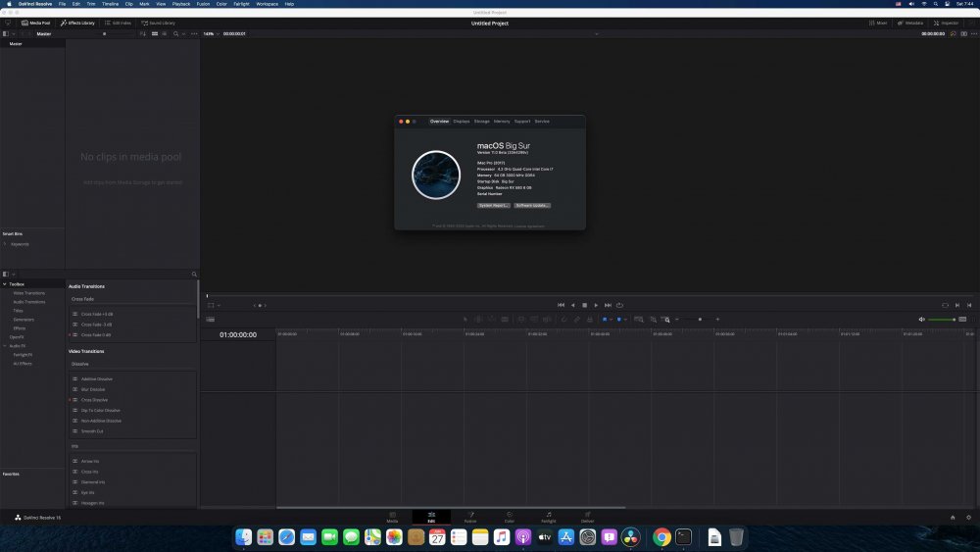The width and height of the screenshot is (980, 552).
Task: Open the viewer zoom percentage dropdown
Action: (211, 33)
